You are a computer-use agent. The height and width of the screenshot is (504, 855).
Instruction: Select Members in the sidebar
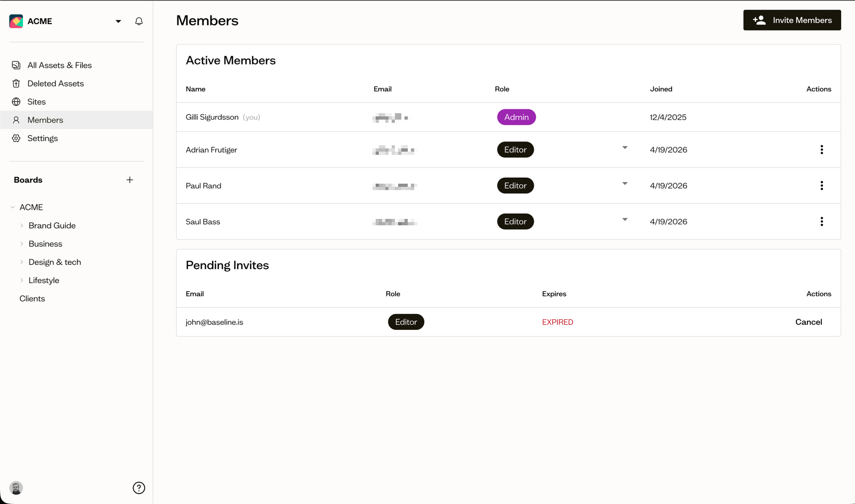[76, 120]
